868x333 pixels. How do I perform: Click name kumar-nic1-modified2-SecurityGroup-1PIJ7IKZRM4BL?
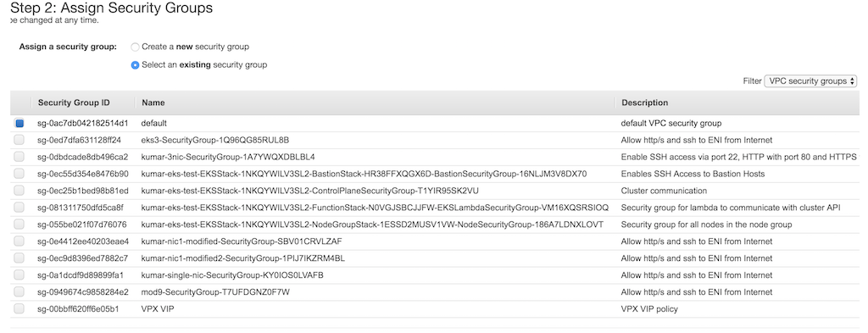[x=243, y=258]
